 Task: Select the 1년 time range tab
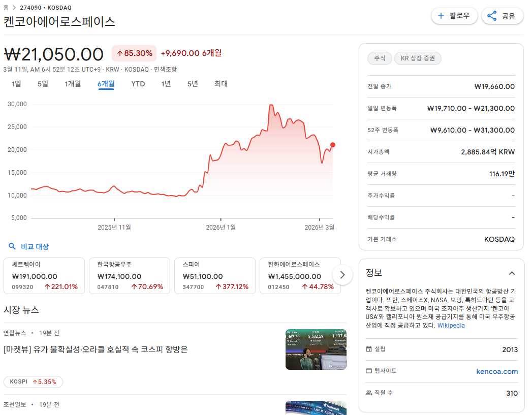(x=166, y=84)
